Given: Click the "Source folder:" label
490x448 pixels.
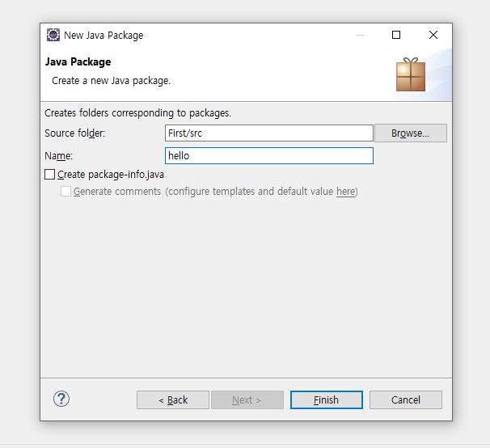Looking at the screenshot, I should pyautogui.click(x=75, y=133).
